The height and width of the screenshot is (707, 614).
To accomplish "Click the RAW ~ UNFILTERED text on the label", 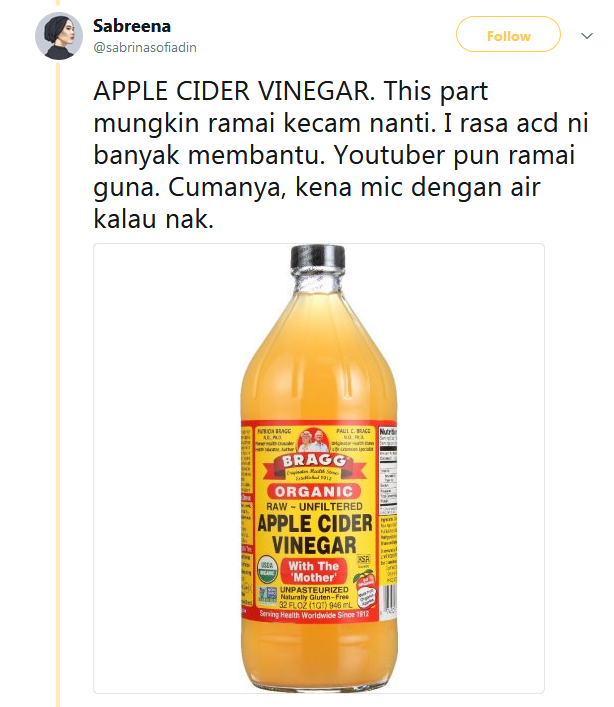I will [x=314, y=506].
